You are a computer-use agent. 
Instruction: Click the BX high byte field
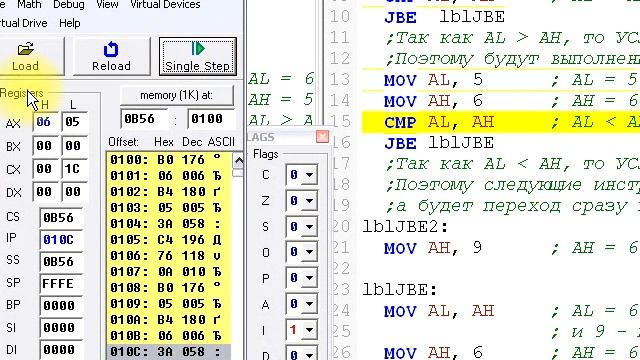click(45, 146)
